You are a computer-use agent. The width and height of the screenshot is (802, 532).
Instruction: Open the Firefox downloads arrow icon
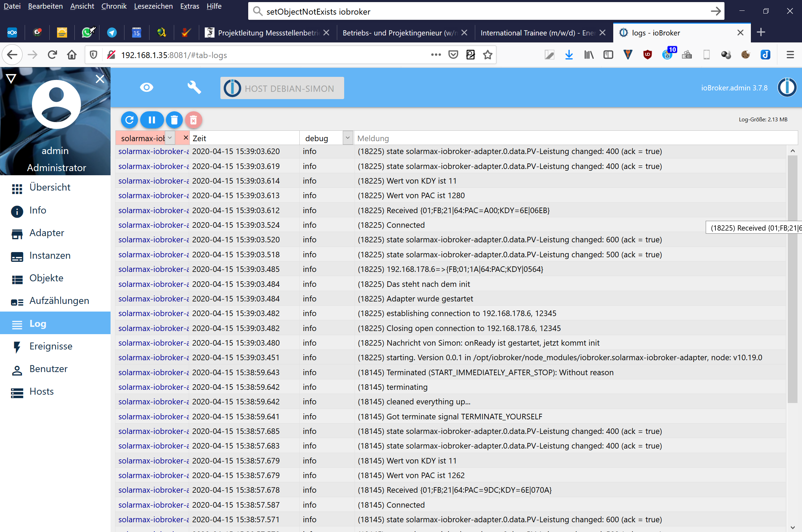point(569,55)
